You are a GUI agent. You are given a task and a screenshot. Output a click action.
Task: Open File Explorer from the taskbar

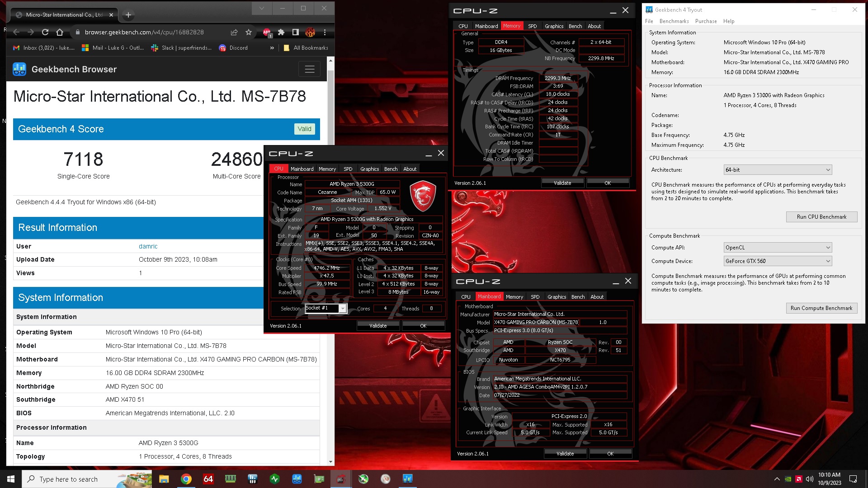point(164,479)
